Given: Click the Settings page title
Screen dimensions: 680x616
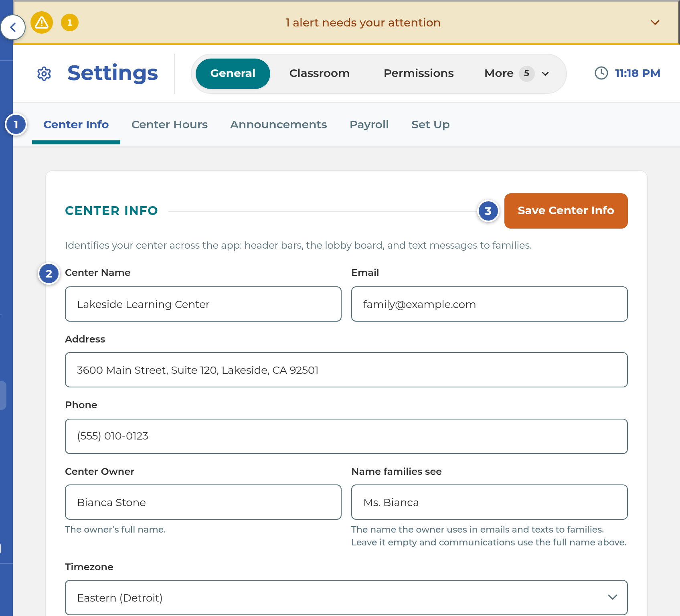Looking at the screenshot, I should pyautogui.click(x=113, y=73).
